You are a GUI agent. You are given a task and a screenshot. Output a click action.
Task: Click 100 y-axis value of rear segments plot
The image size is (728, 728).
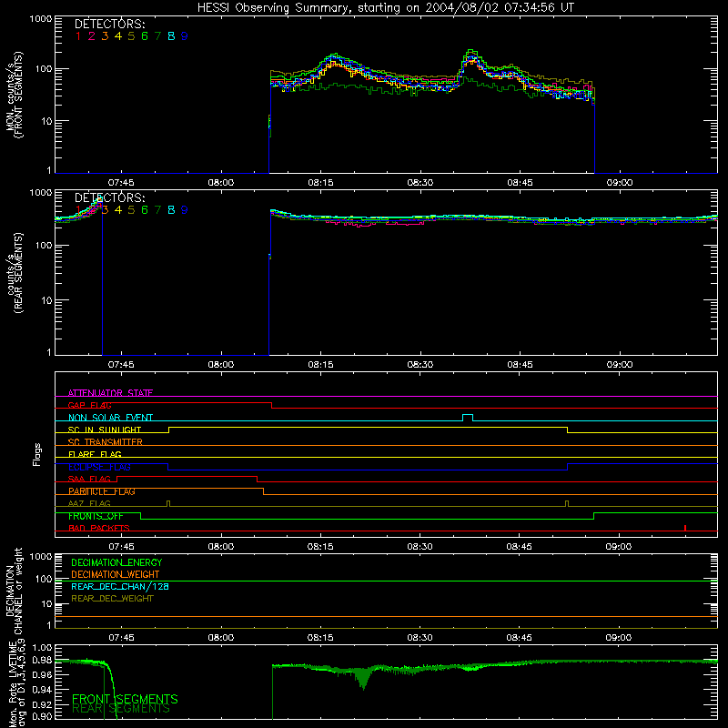(44, 245)
